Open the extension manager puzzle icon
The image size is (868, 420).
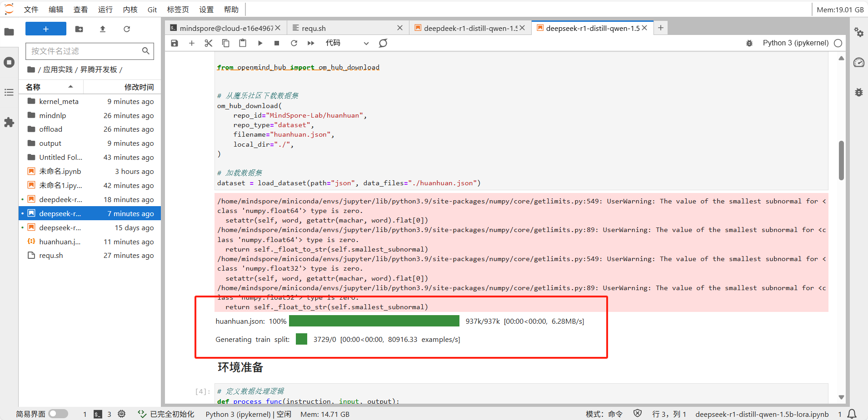tap(9, 122)
